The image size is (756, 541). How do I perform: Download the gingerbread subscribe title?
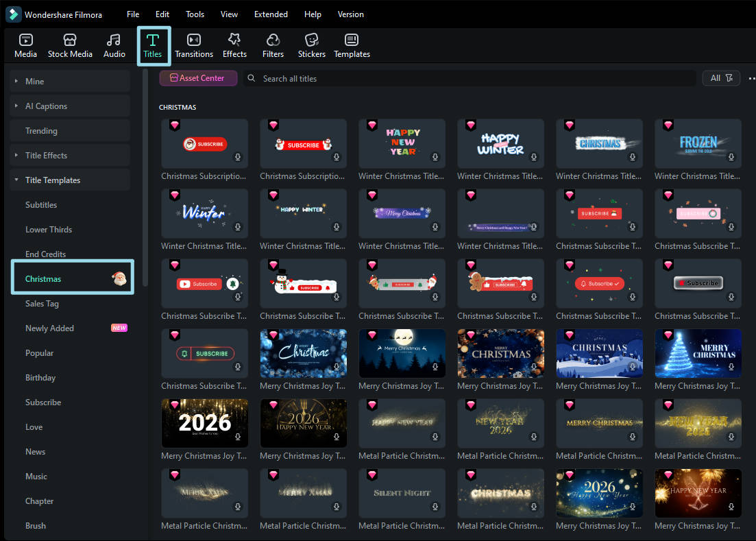click(x=534, y=296)
